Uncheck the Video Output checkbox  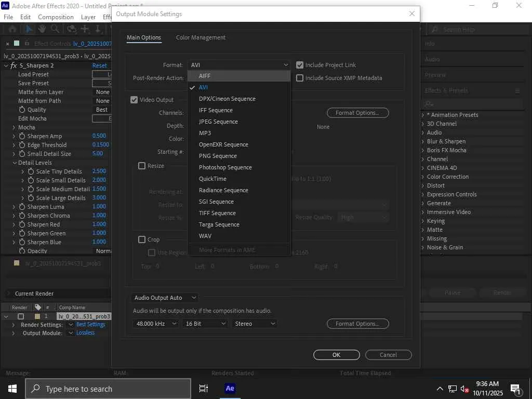(134, 100)
